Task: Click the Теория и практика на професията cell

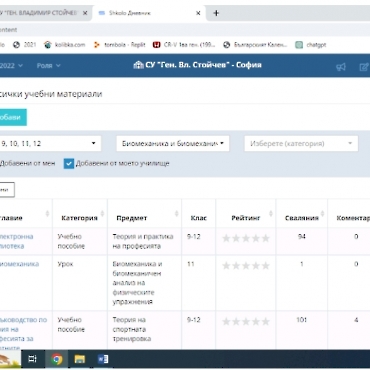Action: [x=143, y=241]
